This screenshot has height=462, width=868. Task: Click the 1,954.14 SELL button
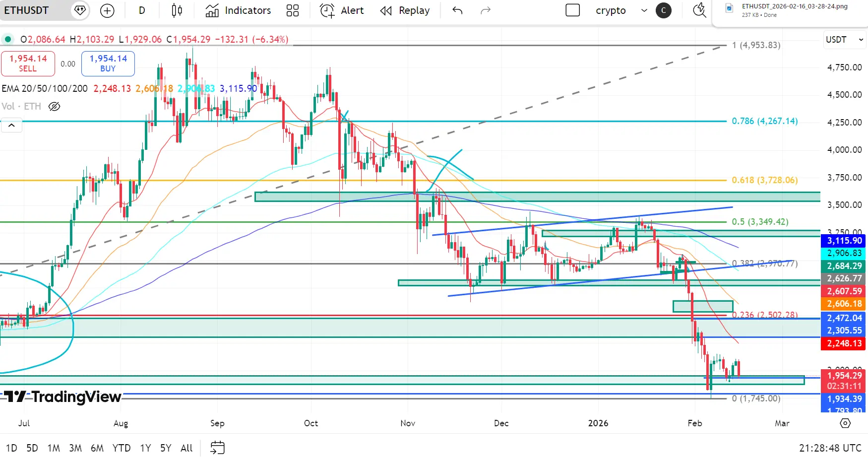[28, 64]
